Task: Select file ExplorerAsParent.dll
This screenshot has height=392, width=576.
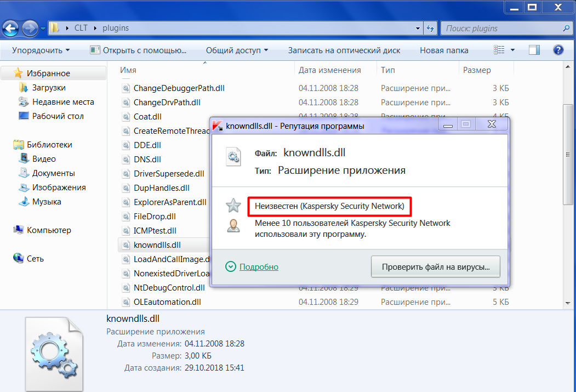Action: tap(170, 202)
